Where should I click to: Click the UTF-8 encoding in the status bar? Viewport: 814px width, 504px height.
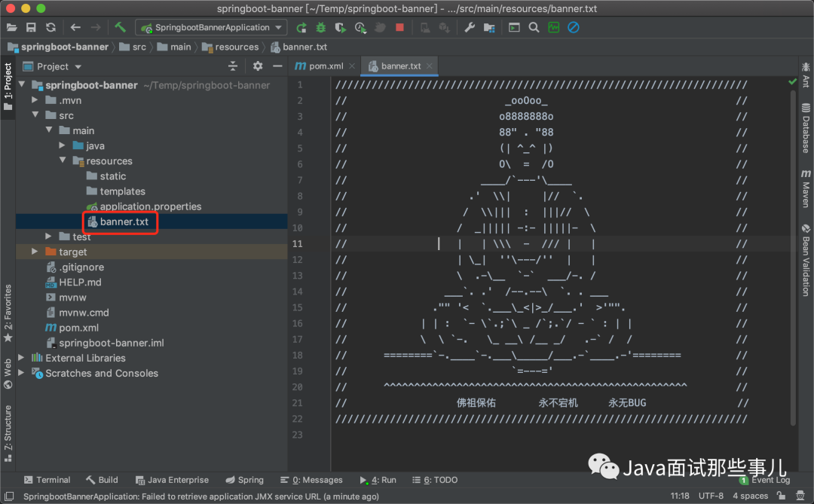tap(711, 496)
